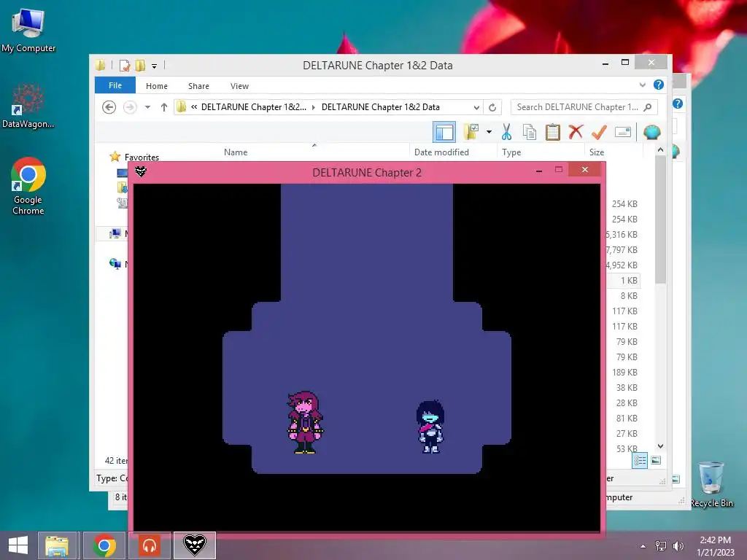Sort by Date modified column header
Viewport: 747px width, 560px height.
[441, 152]
